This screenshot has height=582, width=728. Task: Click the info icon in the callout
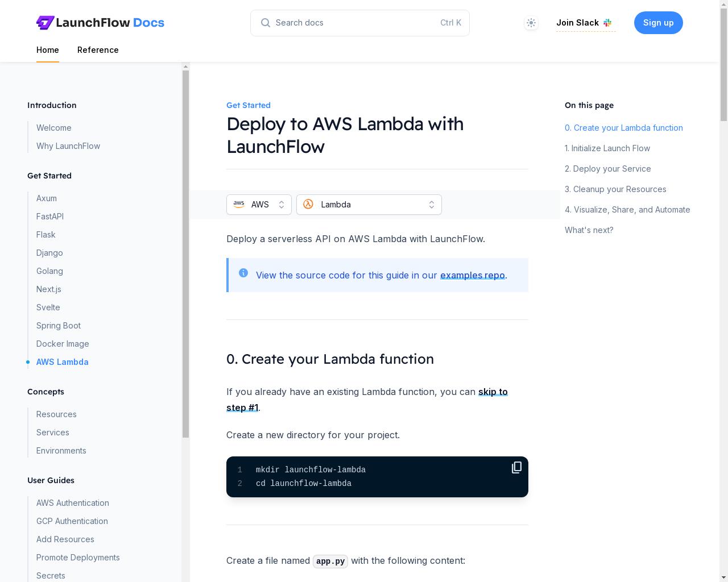point(243,273)
